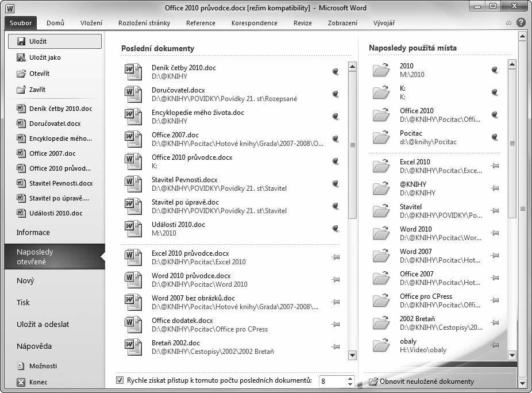Click the Word icon for Doručovatel.docx in Poslední dokumenty
Viewport: 532px width, 393px height.
pos(133,94)
